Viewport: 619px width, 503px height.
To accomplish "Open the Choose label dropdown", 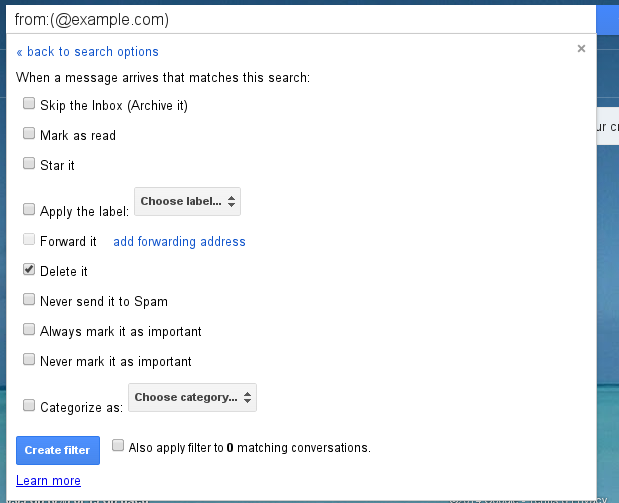I will 188,202.
